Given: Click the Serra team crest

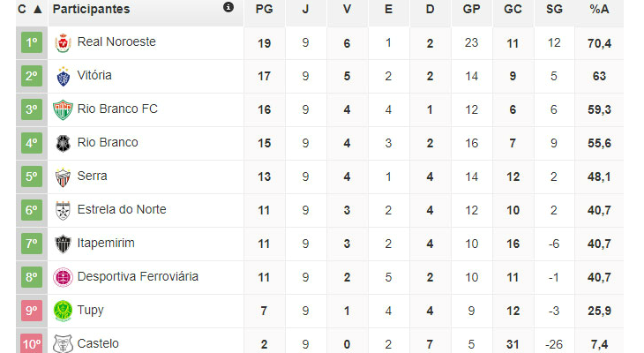Looking at the screenshot, I should (63, 176).
